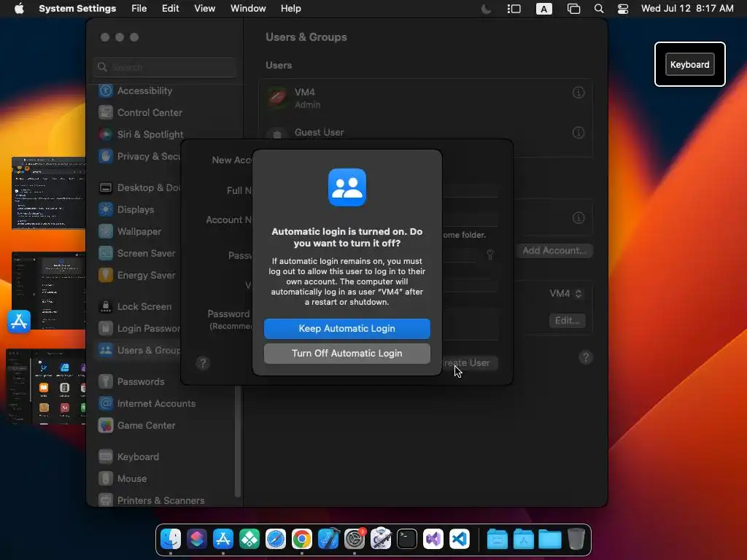747x560 pixels.
Task: Launch Safari from the Dock
Action: [x=275, y=539]
